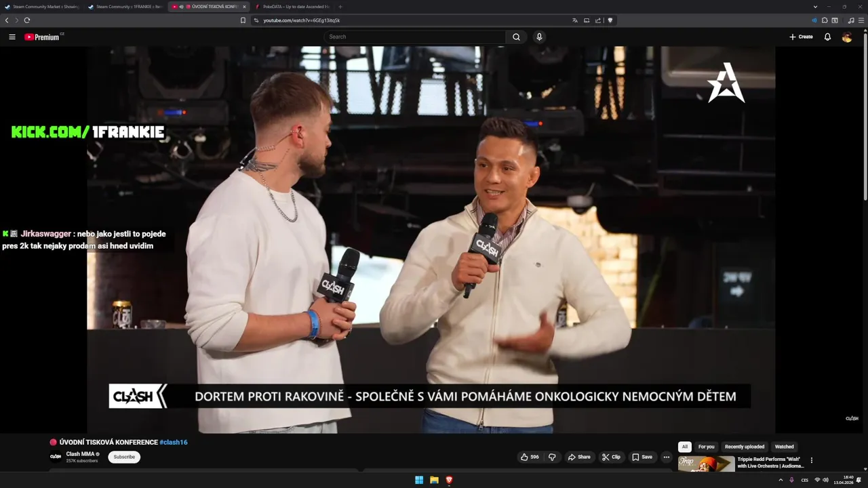Viewport: 868px width, 488px height.
Task: Open more actions ellipsis under video
Action: [666, 457]
